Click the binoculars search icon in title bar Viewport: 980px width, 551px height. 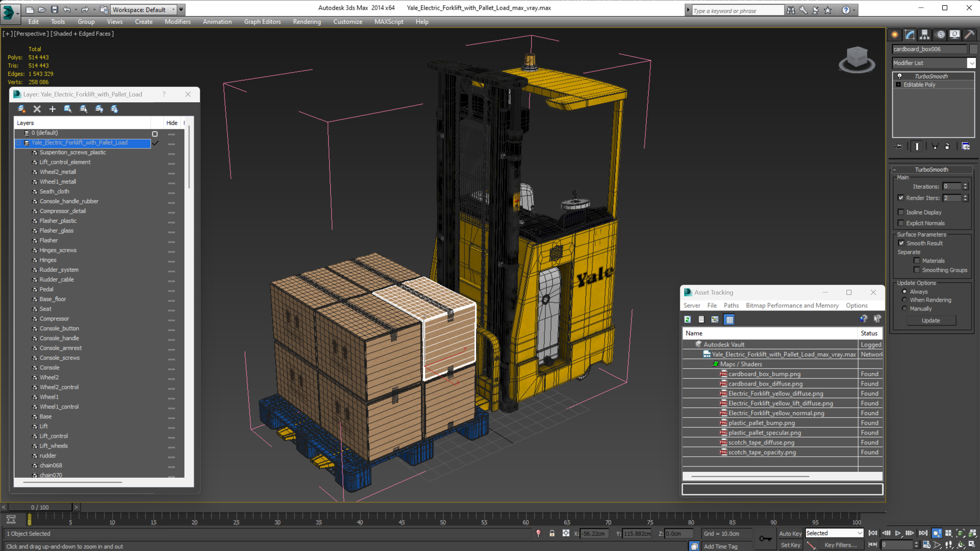[791, 10]
